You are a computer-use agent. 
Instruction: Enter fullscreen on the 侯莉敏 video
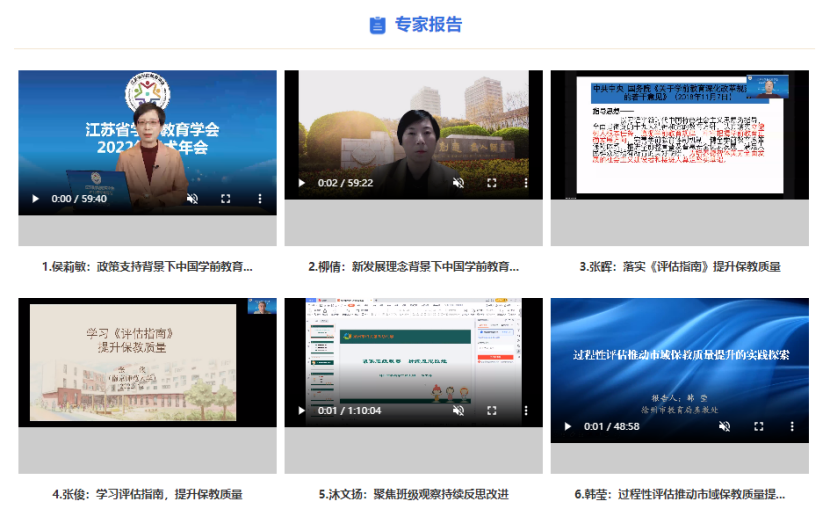pyautogui.click(x=226, y=199)
